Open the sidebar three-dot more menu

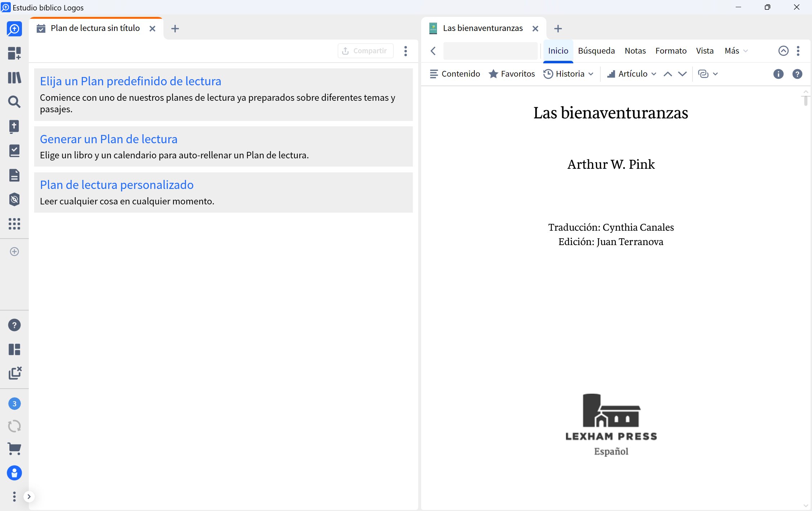coord(14,497)
